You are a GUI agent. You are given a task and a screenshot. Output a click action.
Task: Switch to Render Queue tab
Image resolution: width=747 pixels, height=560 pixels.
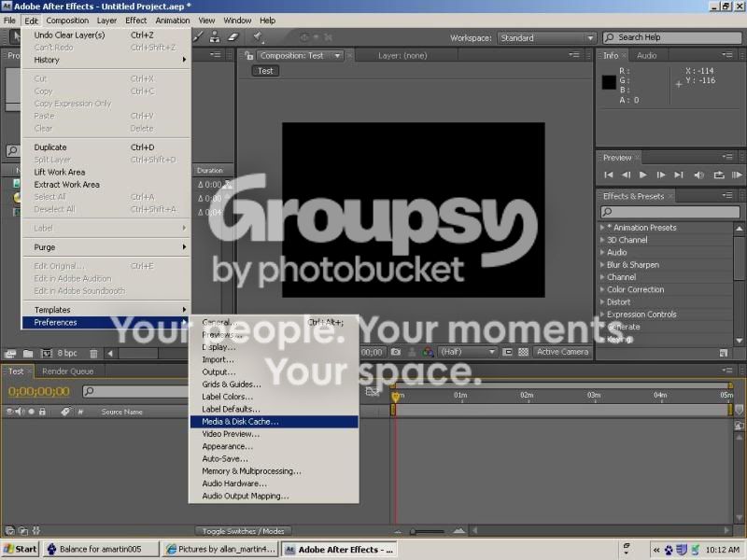click(x=67, y=371)
